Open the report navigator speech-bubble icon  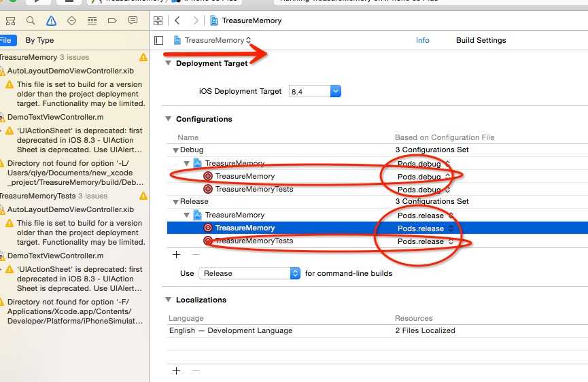pos(133,20)
